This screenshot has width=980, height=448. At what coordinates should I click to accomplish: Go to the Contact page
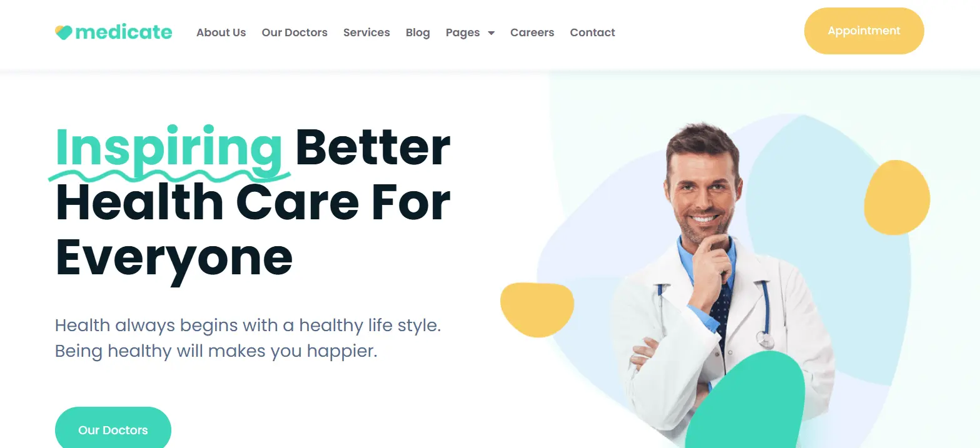click(592, 32)
